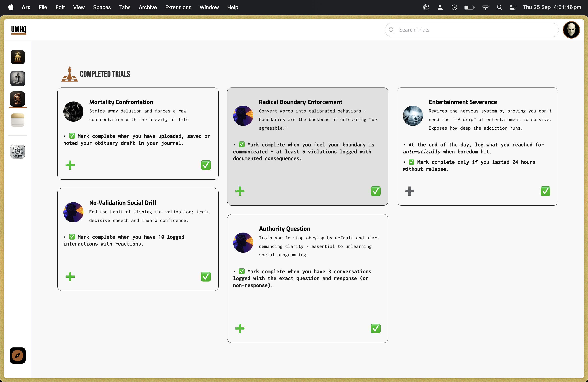Open the settings gear in the sidebar
This screenshot has width=588, height=382.
(x=18, y=151)
